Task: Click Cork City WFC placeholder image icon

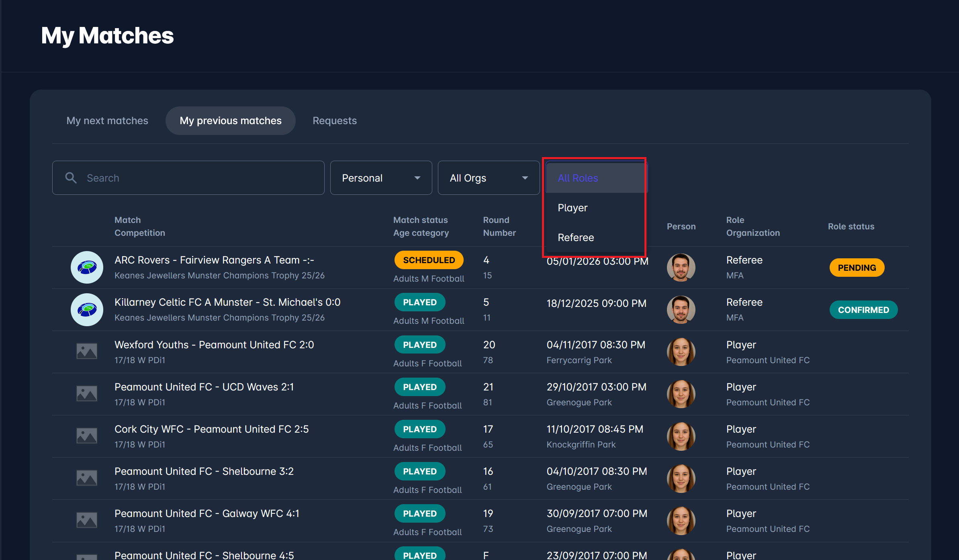Action: [87, 436]
